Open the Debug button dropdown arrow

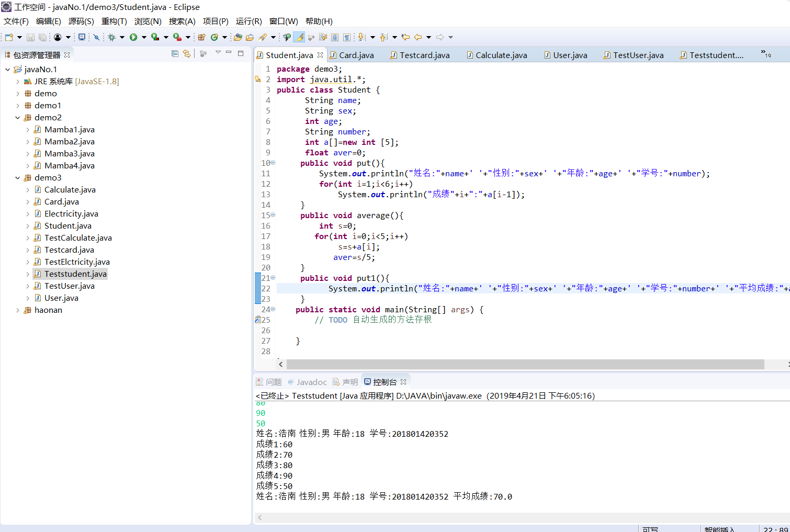122,37
